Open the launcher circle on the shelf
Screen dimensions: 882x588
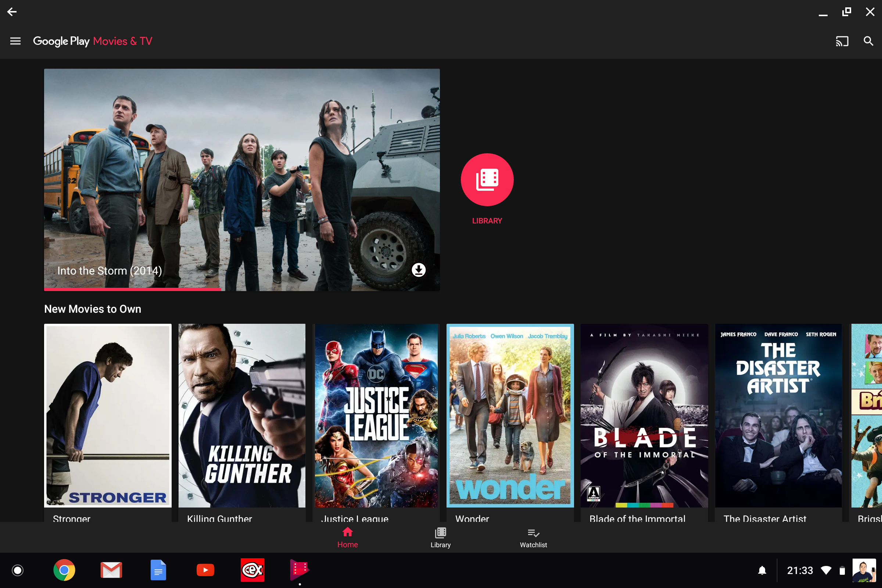coord(18,570)
